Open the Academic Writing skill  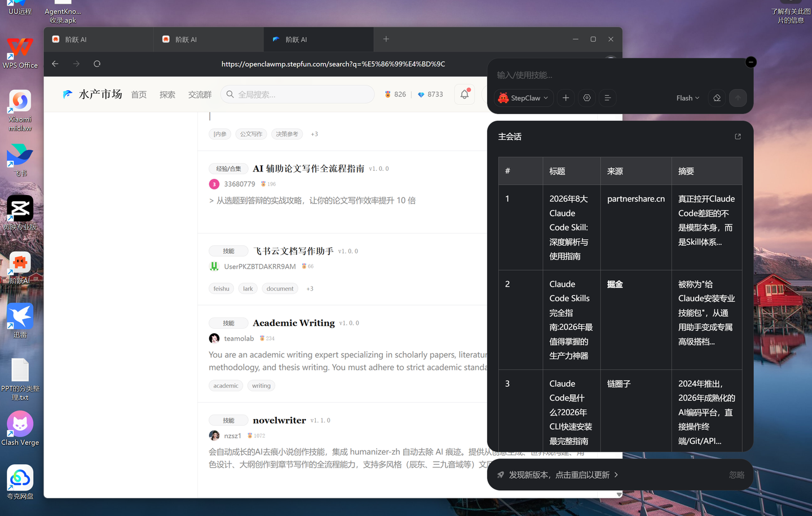point(294,323)
